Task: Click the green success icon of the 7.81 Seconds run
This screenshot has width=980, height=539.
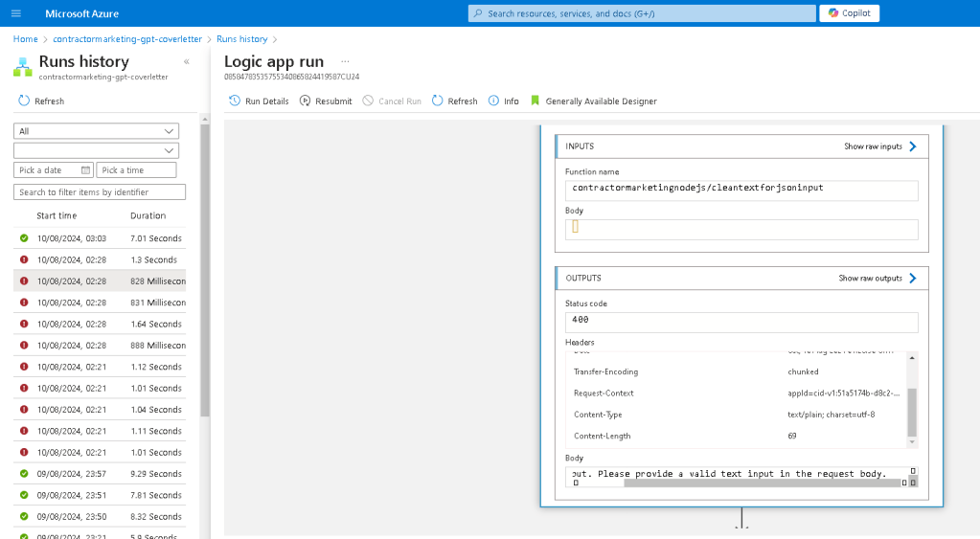Action: 24,495
